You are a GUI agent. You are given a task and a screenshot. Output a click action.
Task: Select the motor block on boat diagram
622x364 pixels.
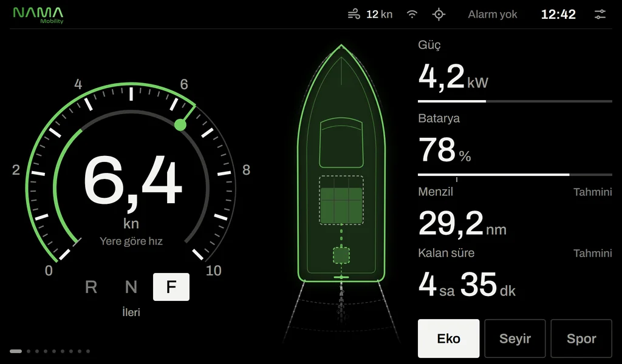(x=341, y=255)
